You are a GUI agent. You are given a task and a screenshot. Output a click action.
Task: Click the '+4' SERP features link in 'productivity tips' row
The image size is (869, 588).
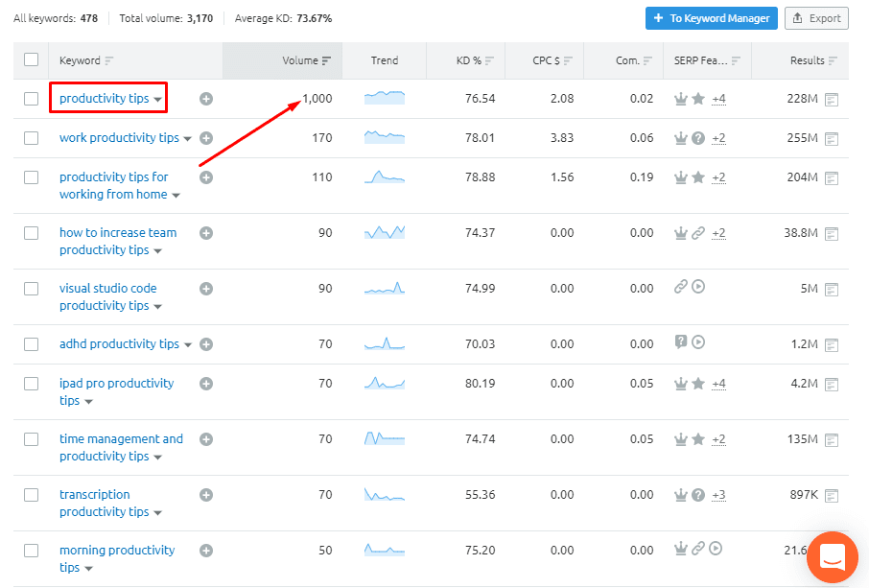[718, 99]
